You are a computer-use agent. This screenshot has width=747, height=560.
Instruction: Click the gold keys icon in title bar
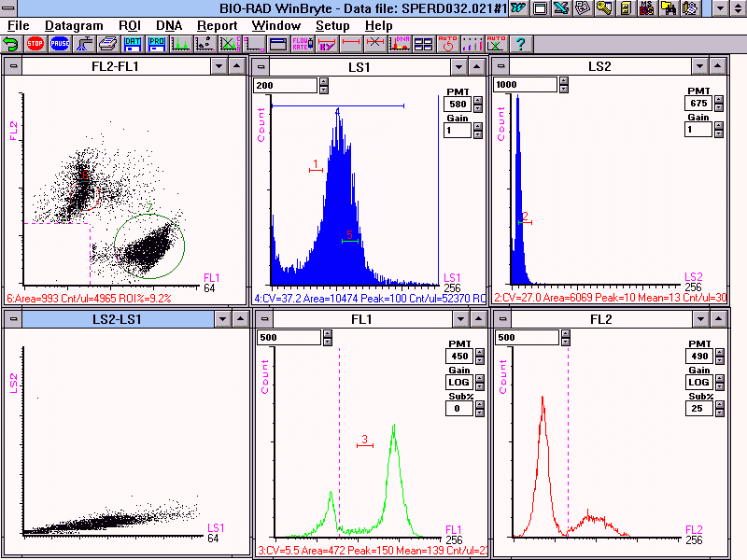tap(604, 8)
